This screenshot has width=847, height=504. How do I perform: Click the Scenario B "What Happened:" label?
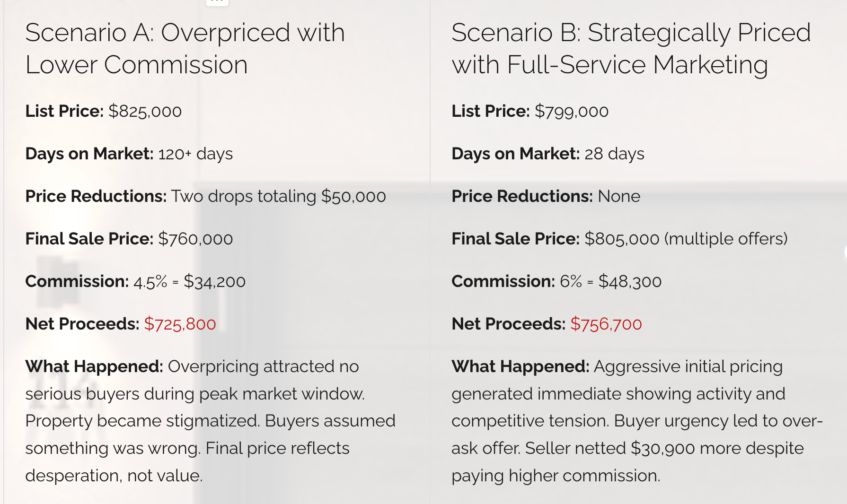pos(521,366)
